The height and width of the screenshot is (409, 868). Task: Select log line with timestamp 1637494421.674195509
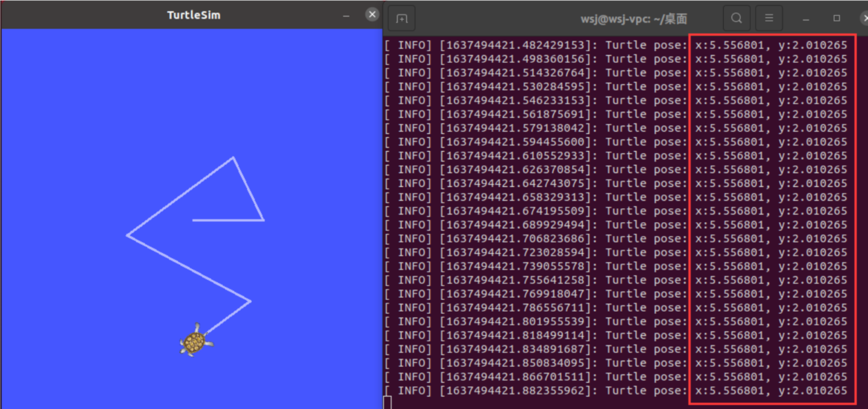click(616, 211)
